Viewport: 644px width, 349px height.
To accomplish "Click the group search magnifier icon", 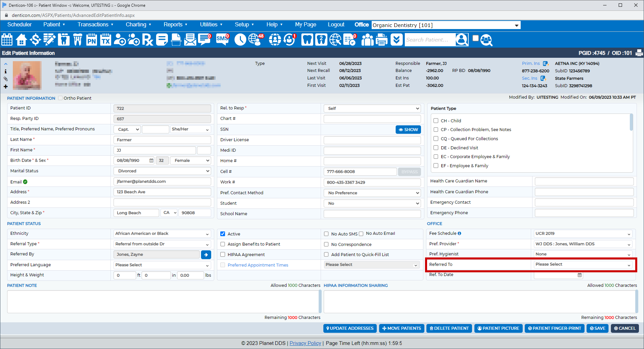I will click(x=486, y=40).
